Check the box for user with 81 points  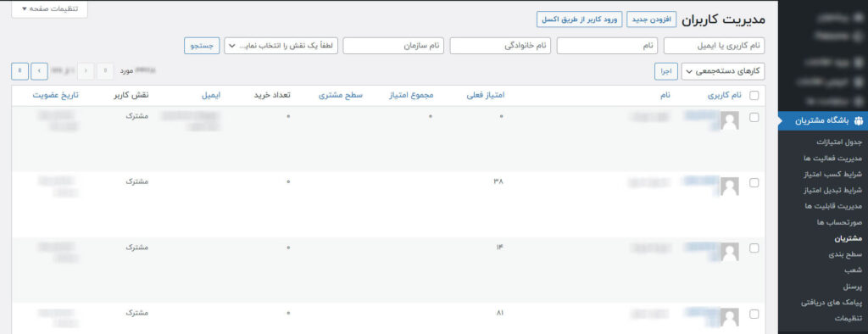tap(754, 314)
